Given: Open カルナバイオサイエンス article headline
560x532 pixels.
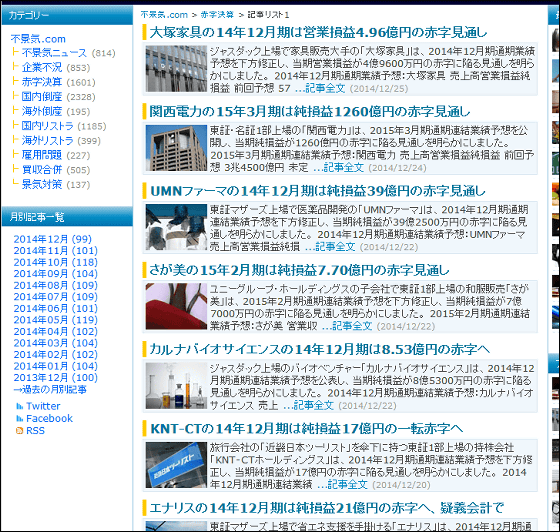Looking at the screenshot, I should [x=320, y=349].
